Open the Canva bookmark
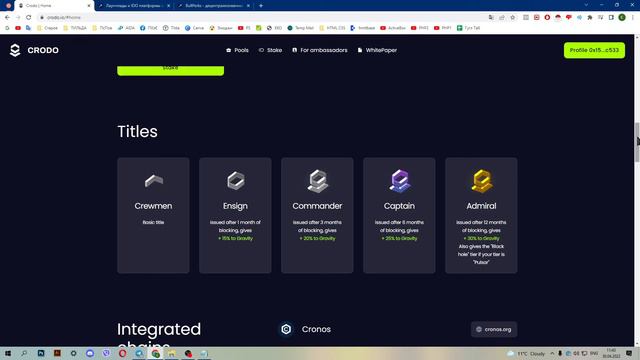This screenshot has height=360, width=640. pyautogui.click(x=194, y=28)
